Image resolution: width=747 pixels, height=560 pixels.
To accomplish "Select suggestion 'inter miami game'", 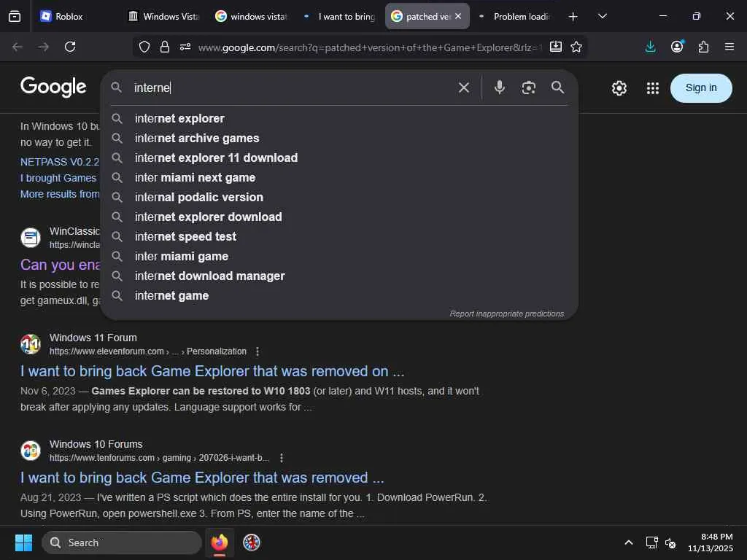I will (339, 256).
